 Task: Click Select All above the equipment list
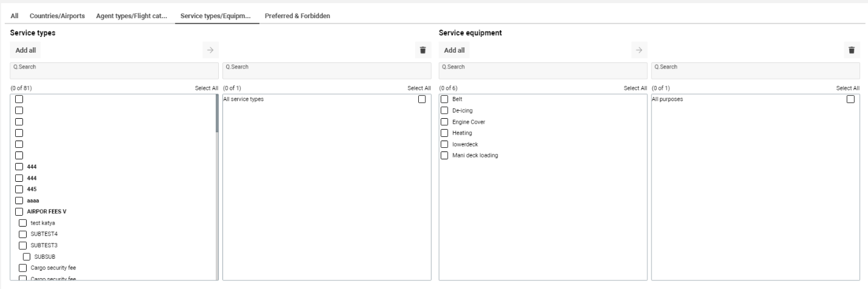(x=635, y=88)
